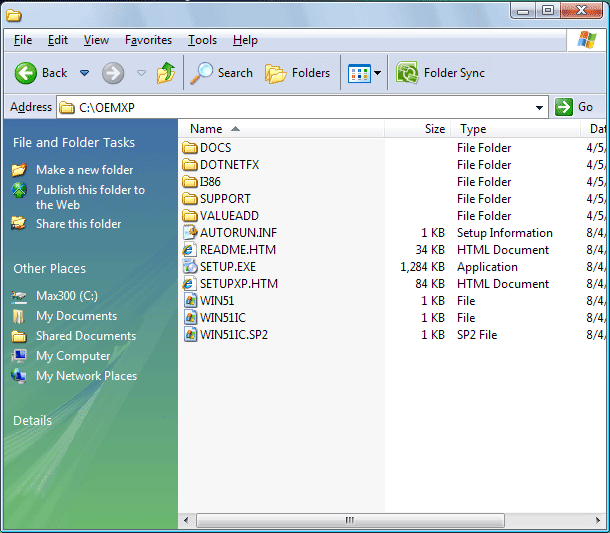Select the README.HTM file icon
The width and height of the screenshot is (610, 533).
(190, 250)
